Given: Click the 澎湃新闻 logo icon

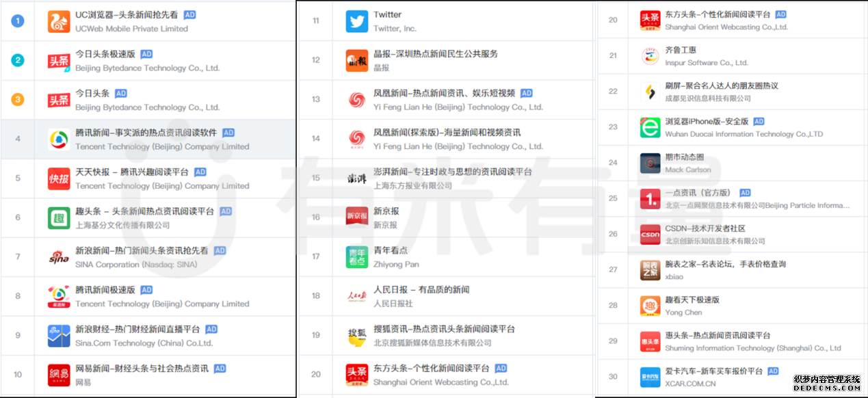Looking at the screenshot, I should (x=357, y=178).
